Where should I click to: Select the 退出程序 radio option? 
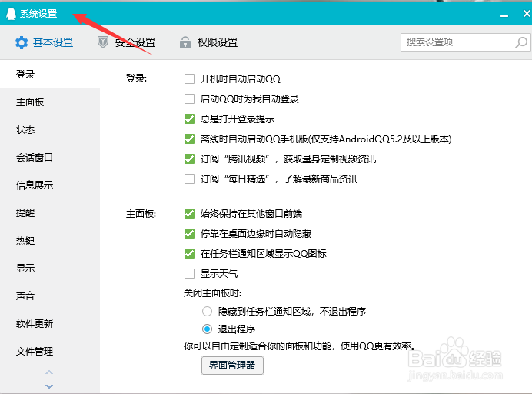tap(207, 329)
